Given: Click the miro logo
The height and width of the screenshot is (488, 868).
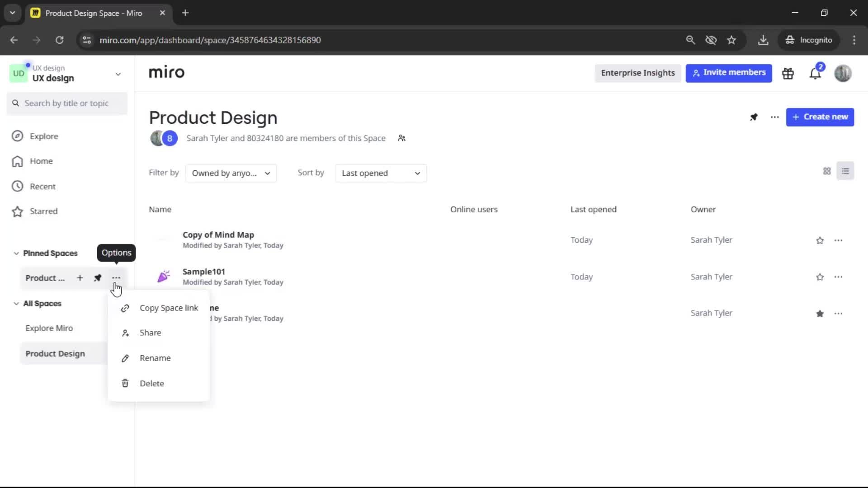Looking at the screenshot, I should click(x=166, y=72).
